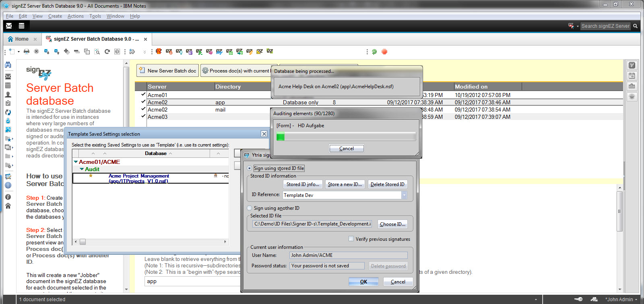Expand the status bar arrow beside John Admin
The width and height of the screenshot is (644, 304).
(636, 300)
